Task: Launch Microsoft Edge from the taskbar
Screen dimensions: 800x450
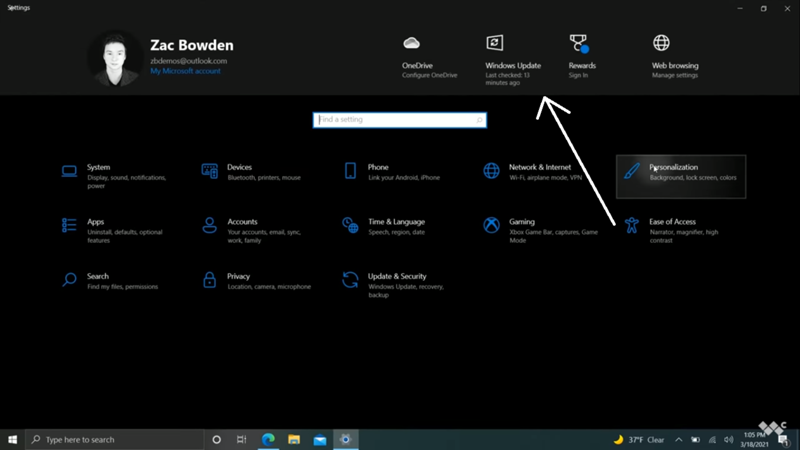Action: tap(268, 439)
